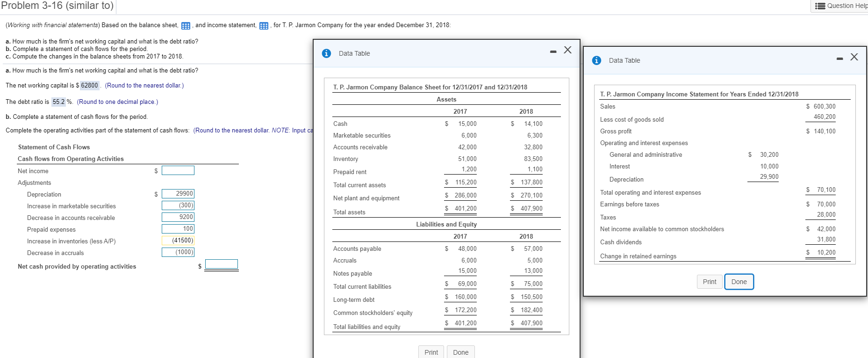
Task: Select the Net income input field
Action: [x=178, y=170]
